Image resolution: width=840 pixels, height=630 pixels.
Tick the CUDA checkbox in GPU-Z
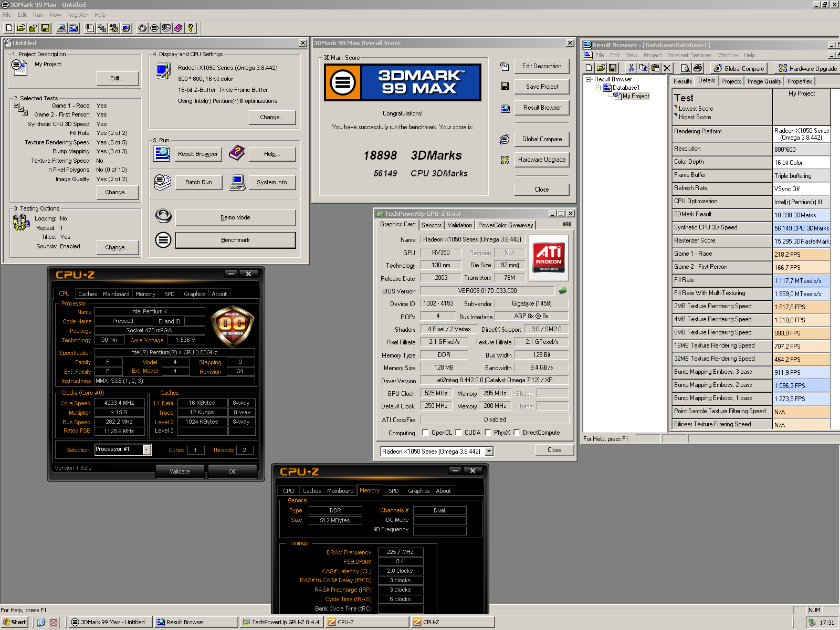click(458, 433)
